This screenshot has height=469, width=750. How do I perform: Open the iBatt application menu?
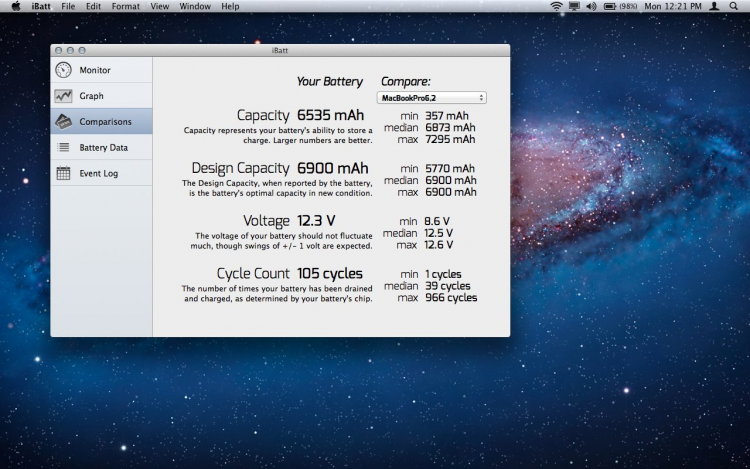coord(42,6)
